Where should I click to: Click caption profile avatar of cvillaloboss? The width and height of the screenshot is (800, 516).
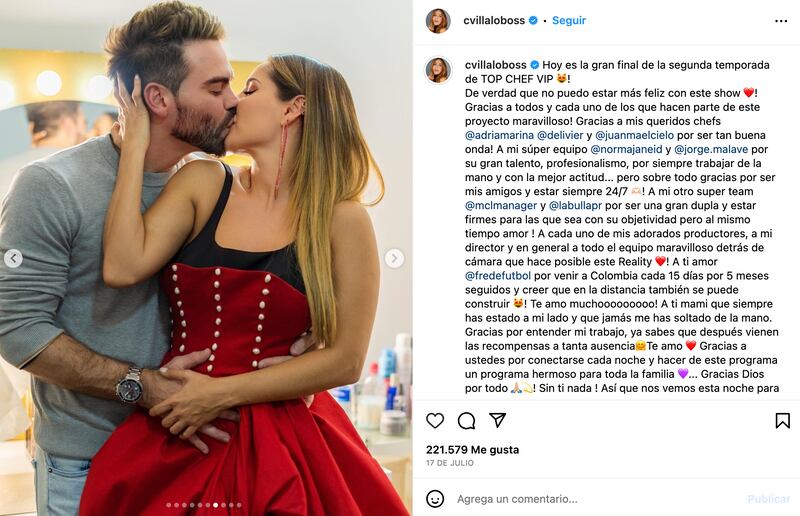coord(438,69)
